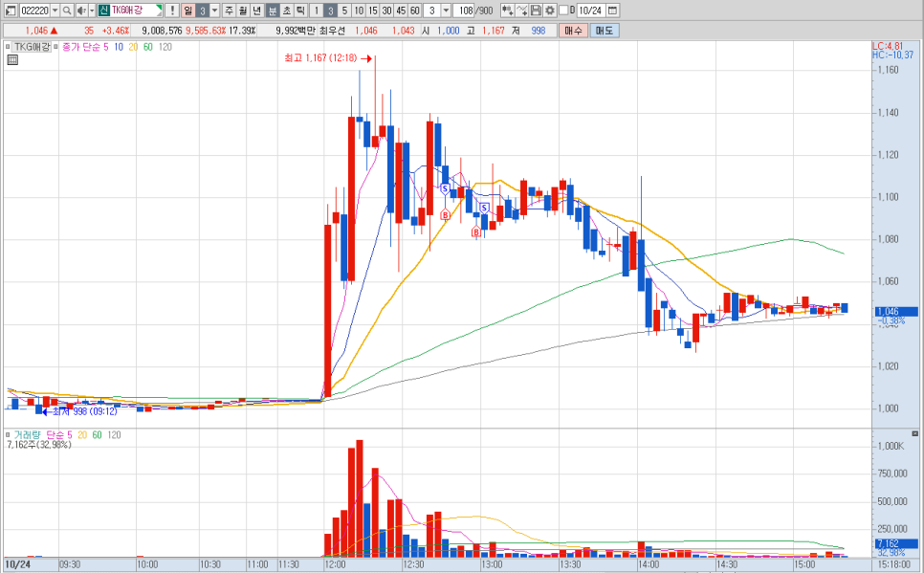Click the 최고 1,167 (12:18) high label
This screenshot has height=573, width=924.
pyautogui.click(x=320, y=57)
